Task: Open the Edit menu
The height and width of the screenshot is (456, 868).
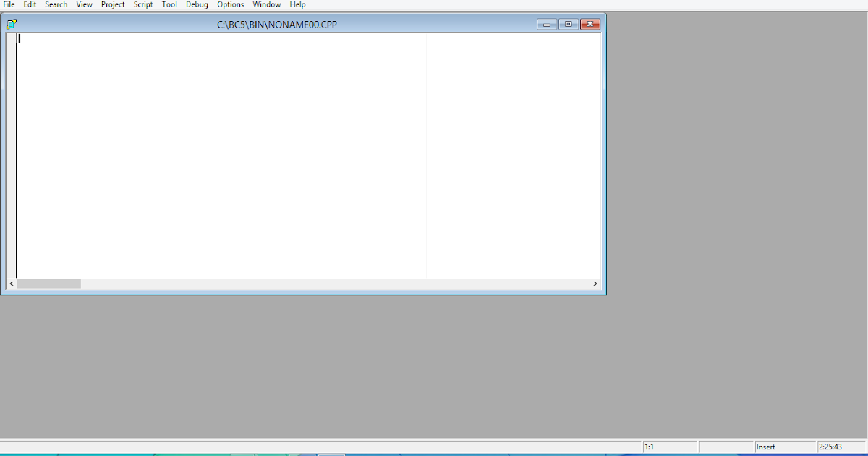Action: click(29, 4)
